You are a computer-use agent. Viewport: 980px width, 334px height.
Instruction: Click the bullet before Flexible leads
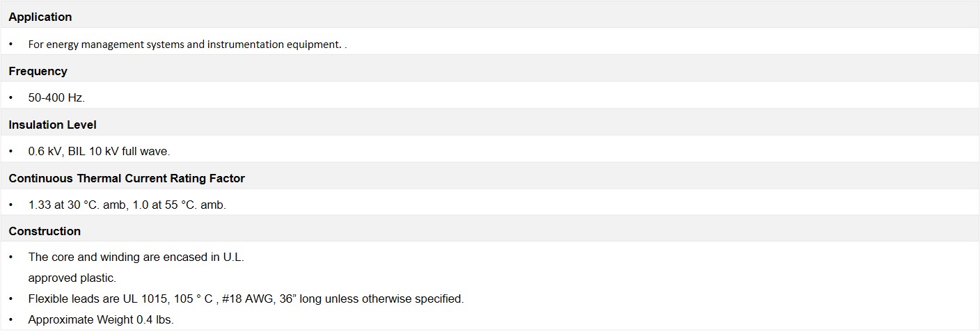point(11,299)
